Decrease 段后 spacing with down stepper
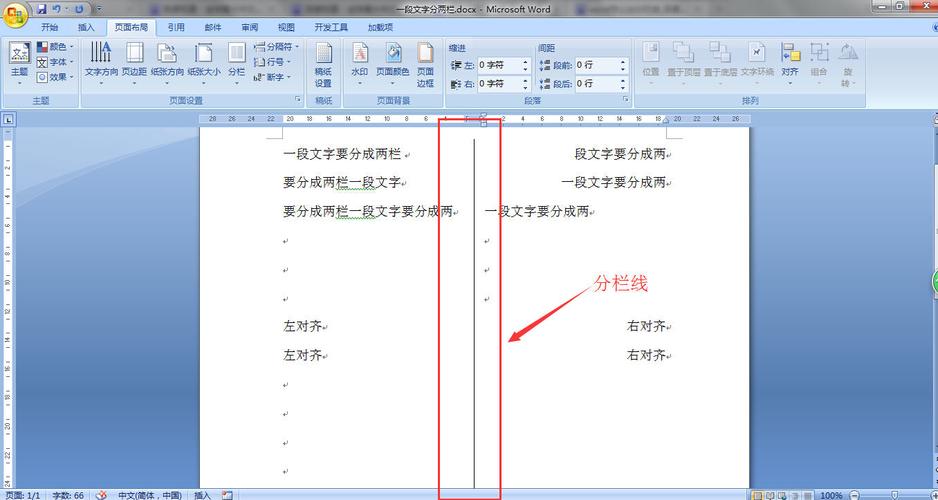The image size is (938, 500). click(623, 87)
